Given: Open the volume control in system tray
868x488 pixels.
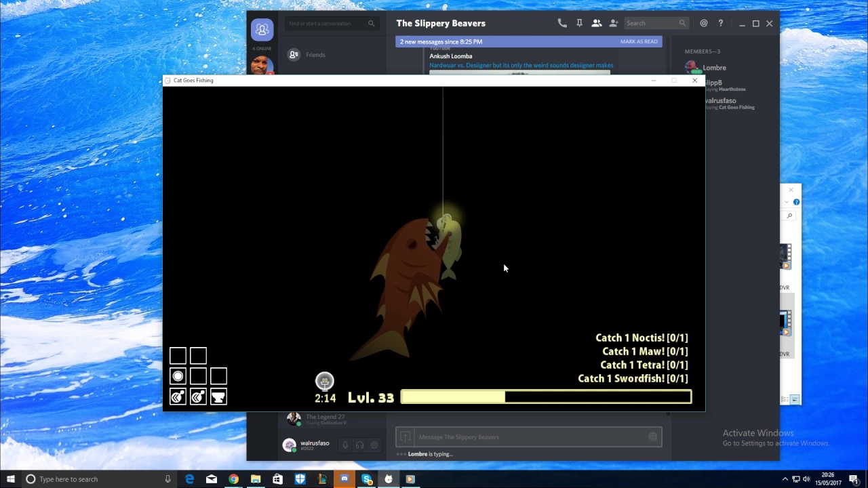Looking at the screenshot, I should [806, 479].
